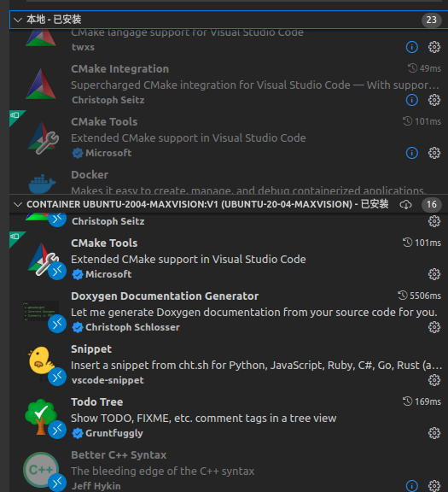Click the Snippet chick thumbnail

41,360
